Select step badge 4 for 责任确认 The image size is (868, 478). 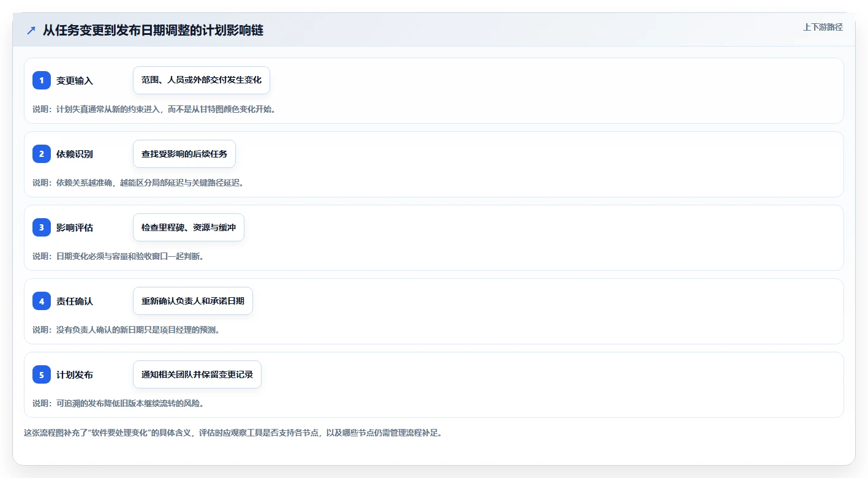[42, 301]
